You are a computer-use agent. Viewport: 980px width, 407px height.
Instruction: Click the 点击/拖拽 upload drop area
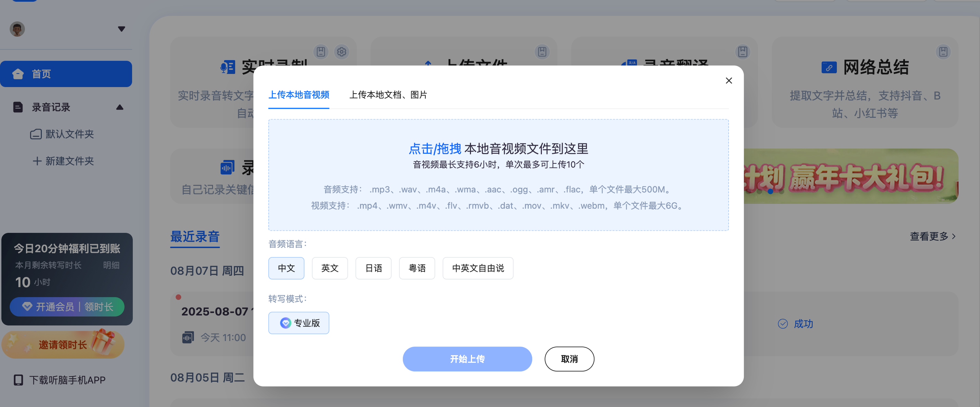[x=498, y=175]
